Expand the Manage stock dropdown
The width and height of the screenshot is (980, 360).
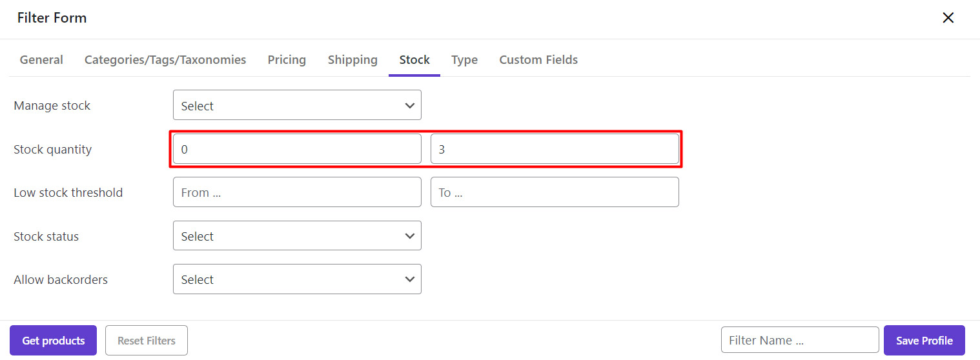point(297,105)
